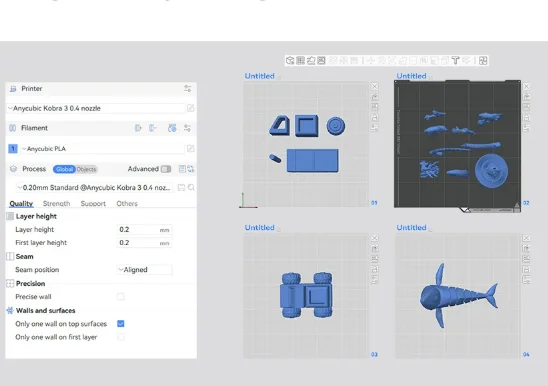
Task: Auto orient objects on plate 01
Action: click(x=375, y=97)
